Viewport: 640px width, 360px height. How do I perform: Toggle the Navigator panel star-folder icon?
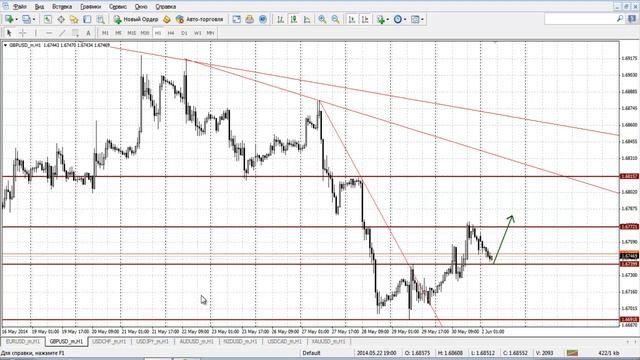coord(74,19)
